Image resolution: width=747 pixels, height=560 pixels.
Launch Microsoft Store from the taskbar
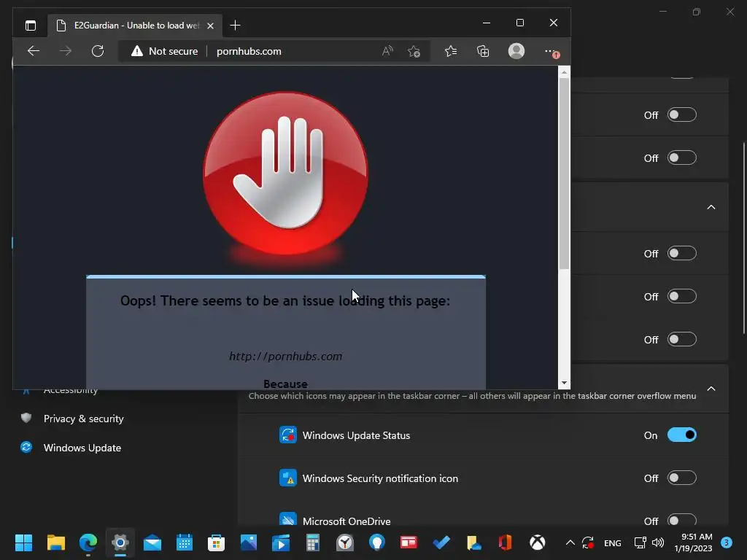[216, 542]
